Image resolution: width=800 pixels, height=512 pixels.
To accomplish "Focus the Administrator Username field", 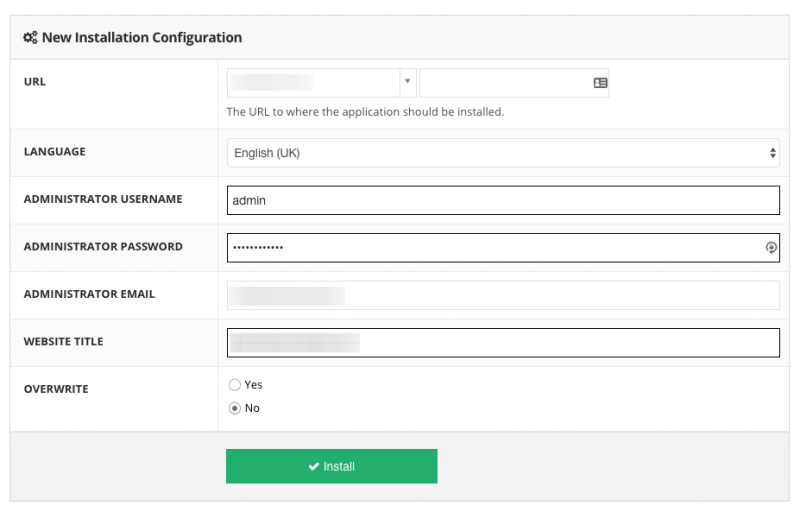I will coord(503,200).
